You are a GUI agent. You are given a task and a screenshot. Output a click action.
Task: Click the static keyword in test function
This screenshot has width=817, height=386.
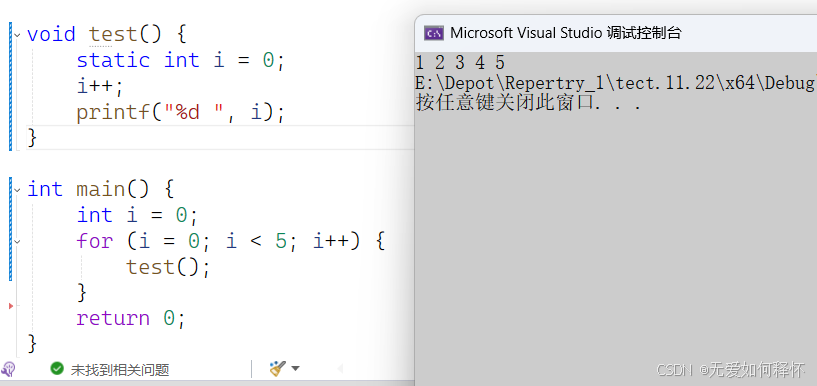click(x=113, y=60)
